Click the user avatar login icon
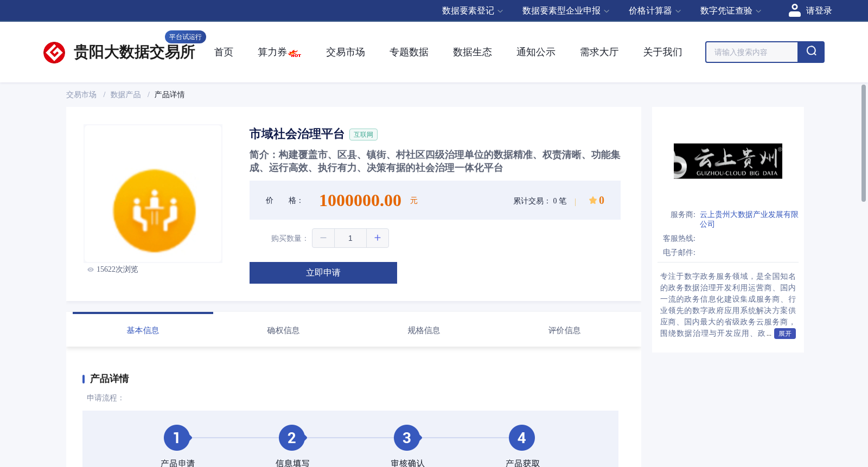The height and width of the screenshot is (467, 868). point(794,10)
